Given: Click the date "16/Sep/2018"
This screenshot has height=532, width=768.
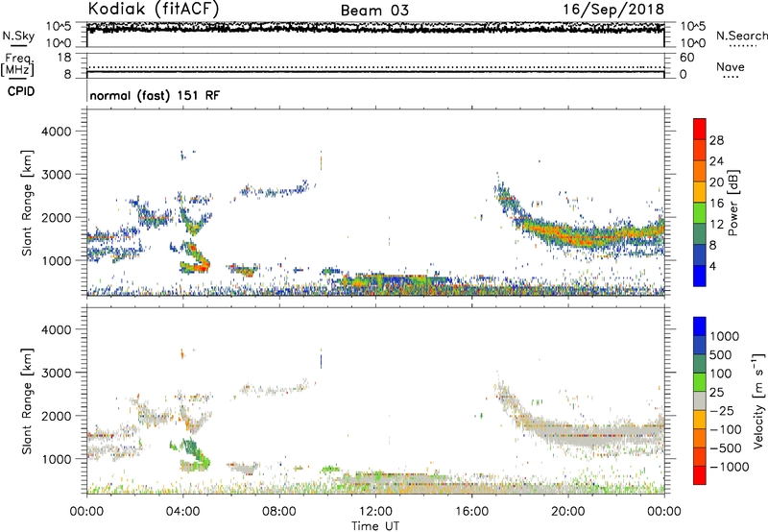Looking at the screenshot, I should pos(613,10).
